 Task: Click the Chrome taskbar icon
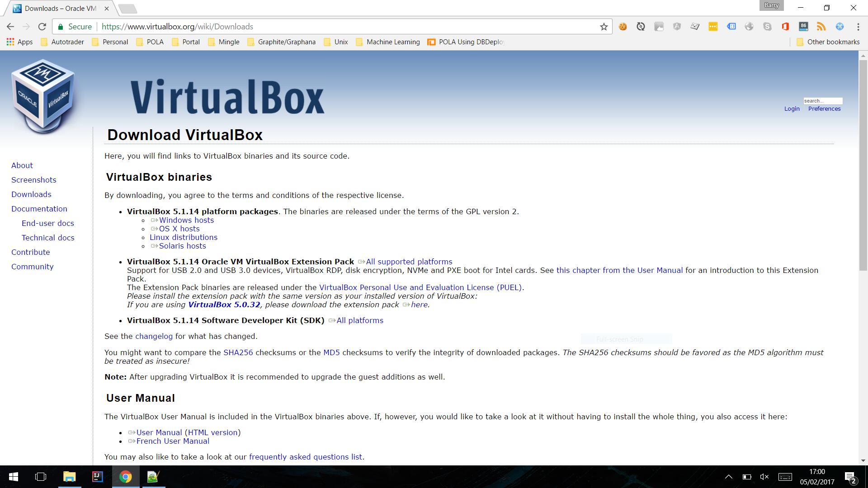pos(125,477)
